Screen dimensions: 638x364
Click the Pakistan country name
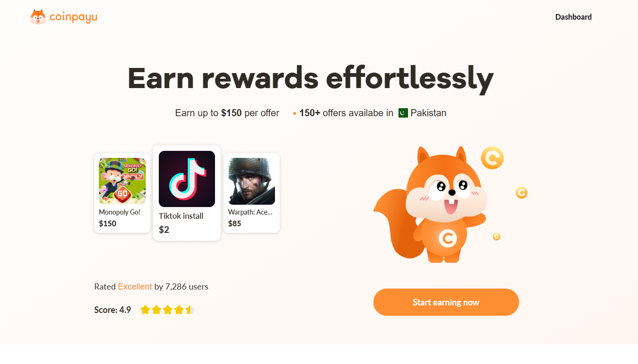429,113
